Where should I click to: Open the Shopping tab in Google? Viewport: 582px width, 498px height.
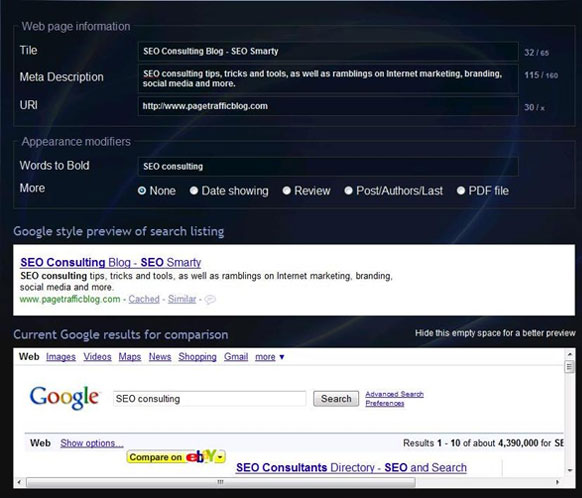click(197, 357)
